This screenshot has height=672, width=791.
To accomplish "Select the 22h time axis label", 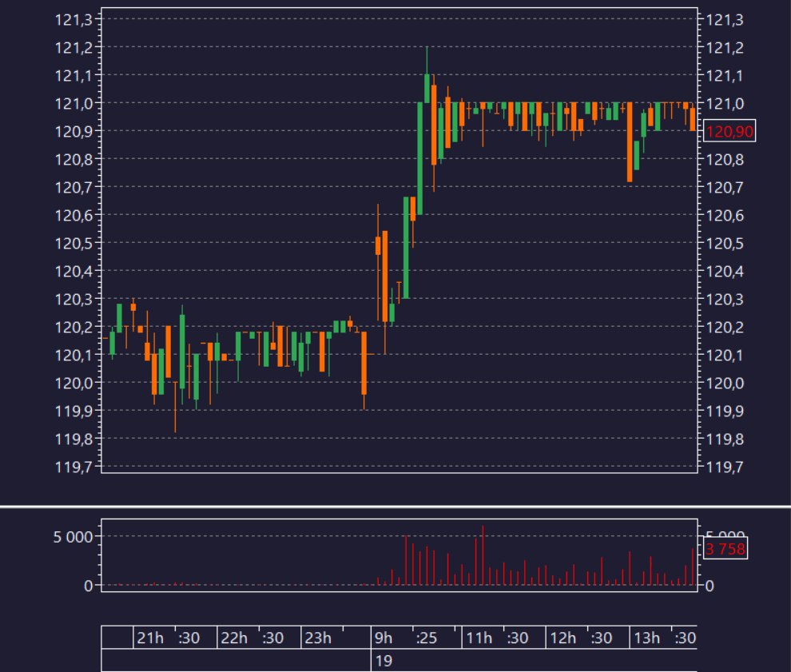I will pyautogui.click(x=234, y=638).
